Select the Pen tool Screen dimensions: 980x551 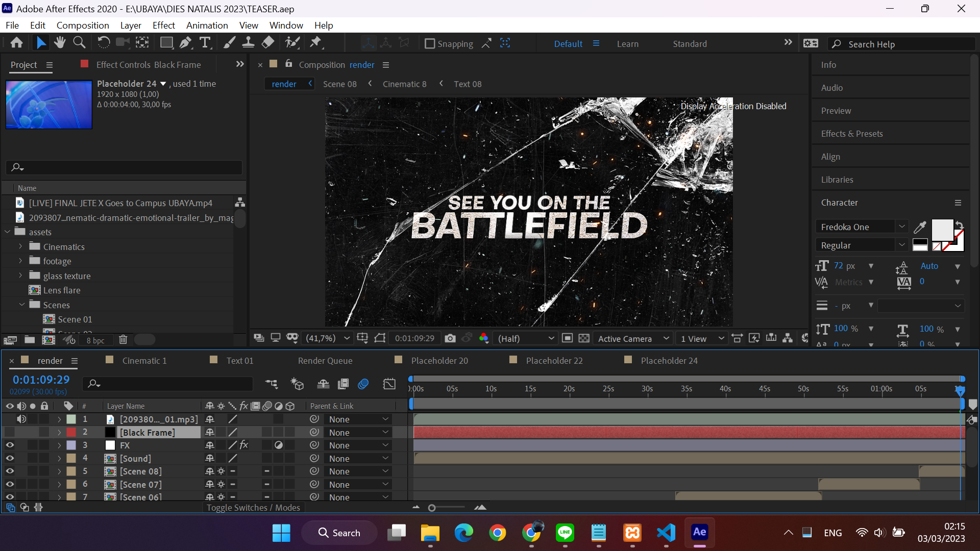tap(186, 43)
